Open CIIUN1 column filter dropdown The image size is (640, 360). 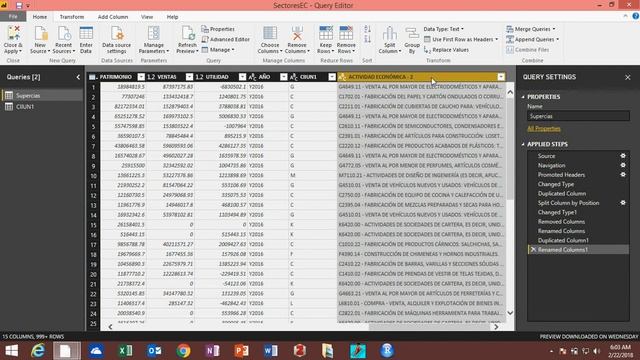tap(332, 77)
